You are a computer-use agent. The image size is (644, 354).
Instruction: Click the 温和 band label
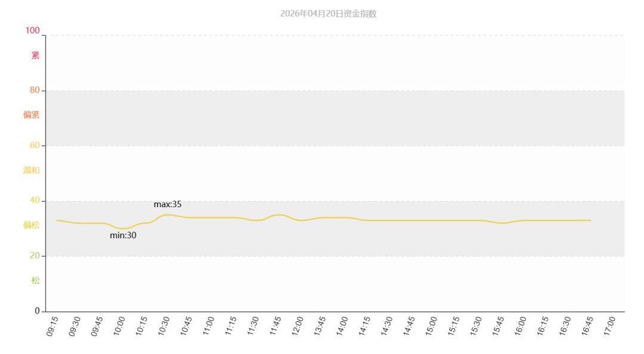click(32, 170)
